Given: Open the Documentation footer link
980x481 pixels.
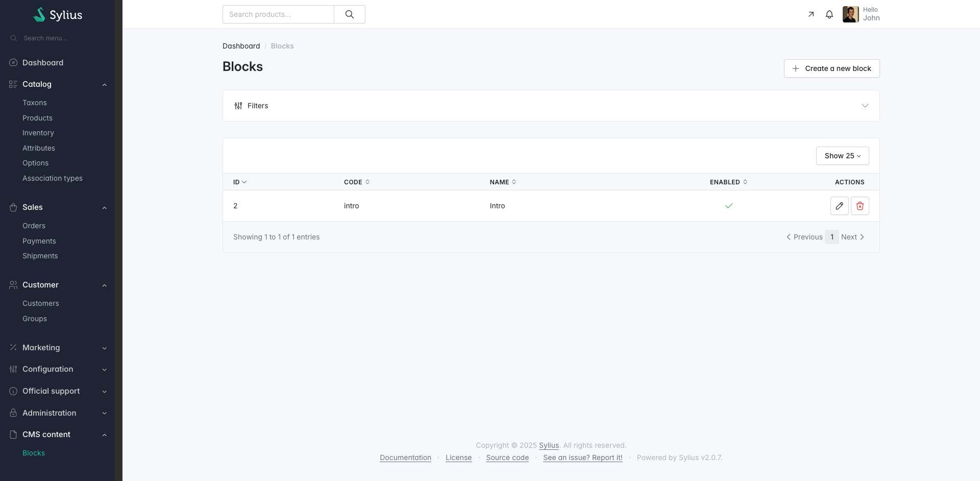Looking at the screenshot, I should (x=405, y=458).
